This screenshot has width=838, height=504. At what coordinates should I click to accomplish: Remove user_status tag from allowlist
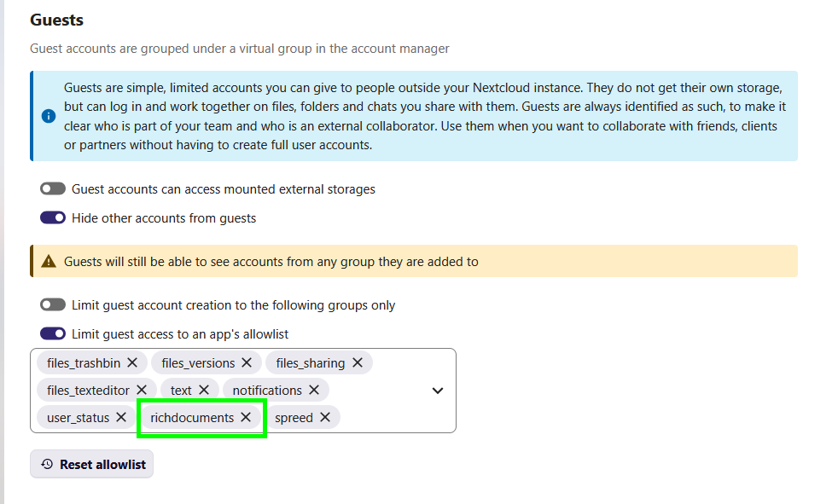coord(121,417)
